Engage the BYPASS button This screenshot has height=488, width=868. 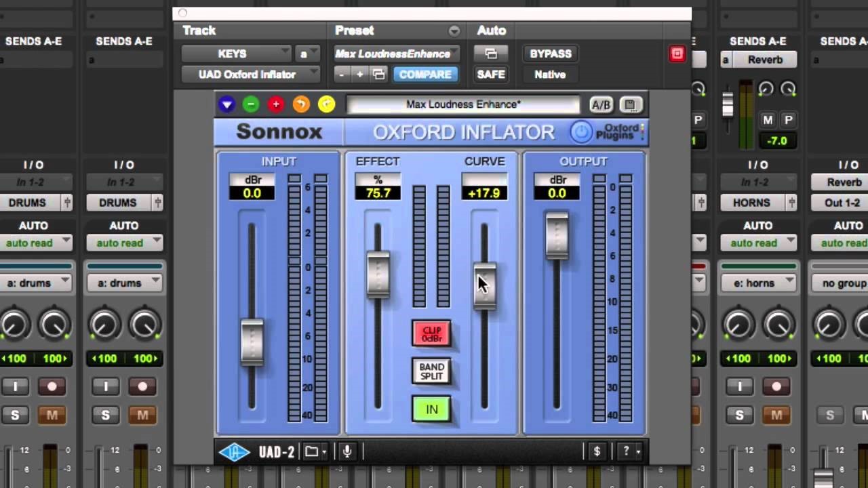[x=549, y=54]
